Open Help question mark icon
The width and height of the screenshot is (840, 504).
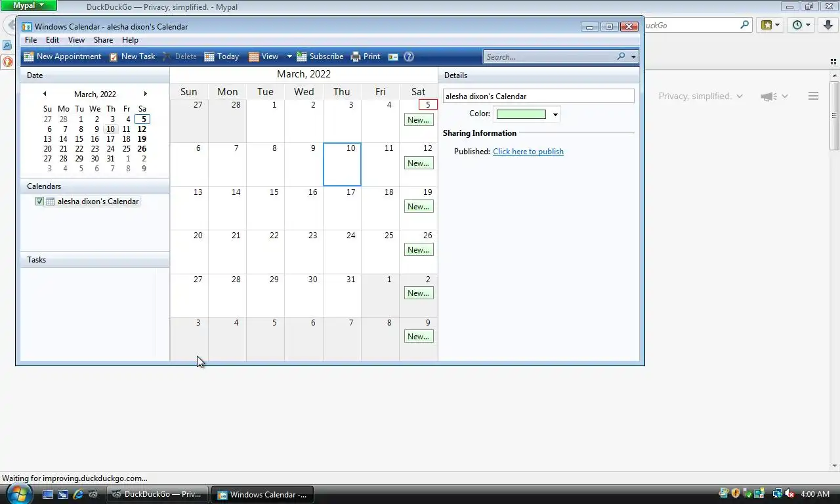point(409,57)
